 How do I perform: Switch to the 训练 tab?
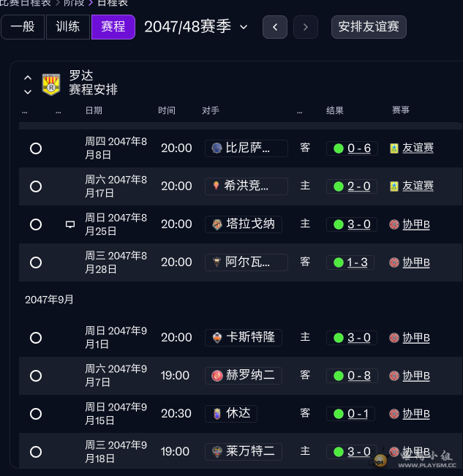68,27
